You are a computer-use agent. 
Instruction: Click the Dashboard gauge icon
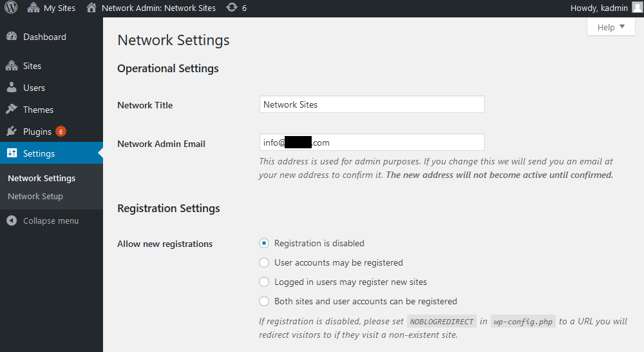tap(12, 37)
